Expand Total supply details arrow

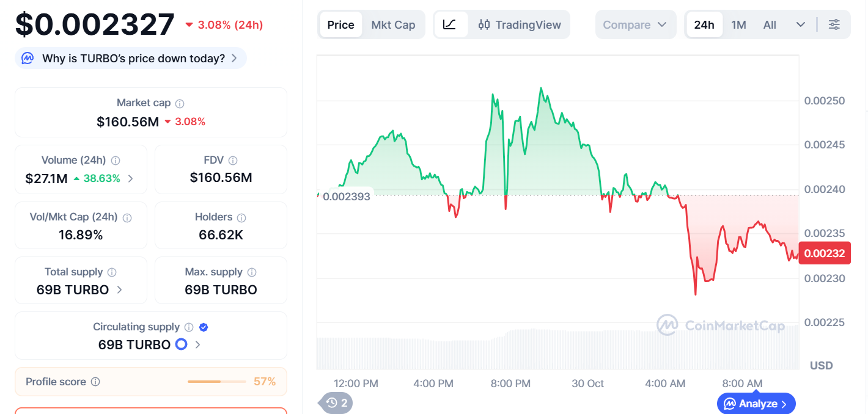(x=120, y=290)
